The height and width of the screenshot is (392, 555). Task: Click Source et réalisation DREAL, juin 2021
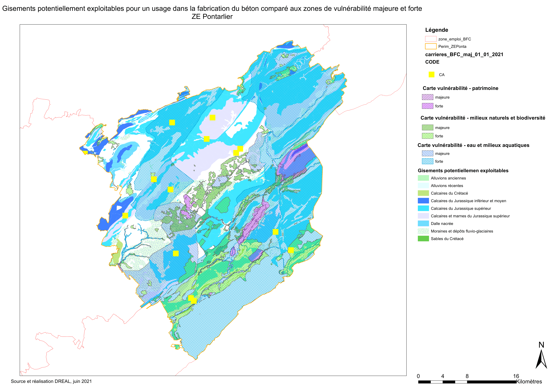tap(51, 381)
